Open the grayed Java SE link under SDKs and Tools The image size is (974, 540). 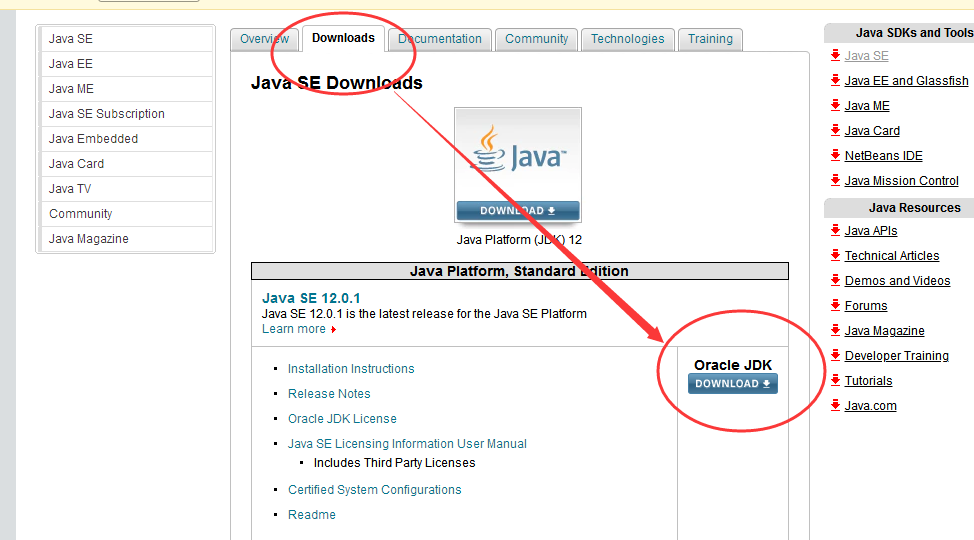point(867,56)
